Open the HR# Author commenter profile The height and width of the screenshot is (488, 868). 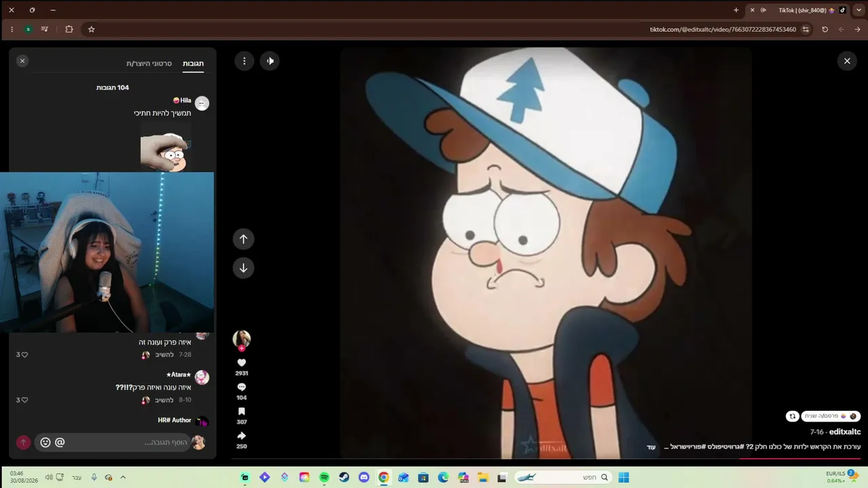click(x=175, y=420)
